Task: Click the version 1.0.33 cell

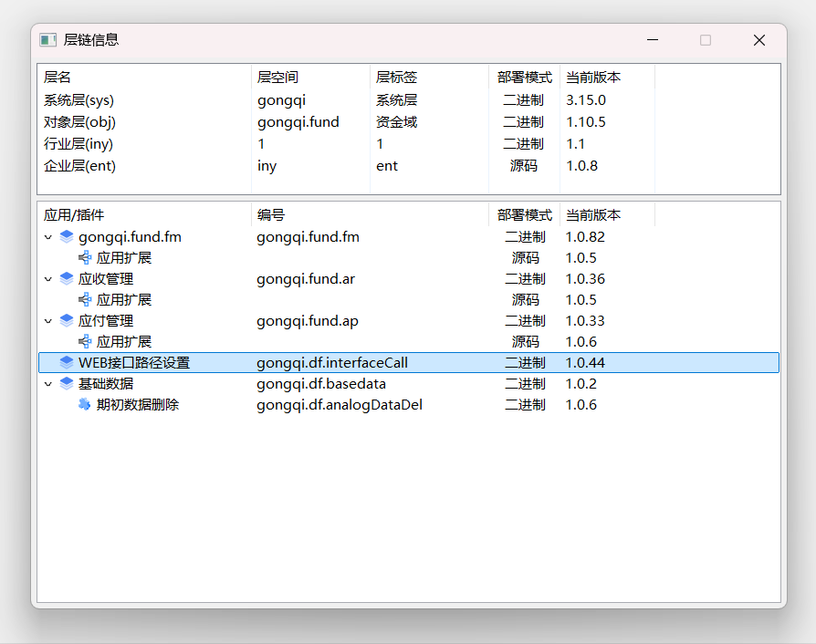Action: click(x=585, y=320)
